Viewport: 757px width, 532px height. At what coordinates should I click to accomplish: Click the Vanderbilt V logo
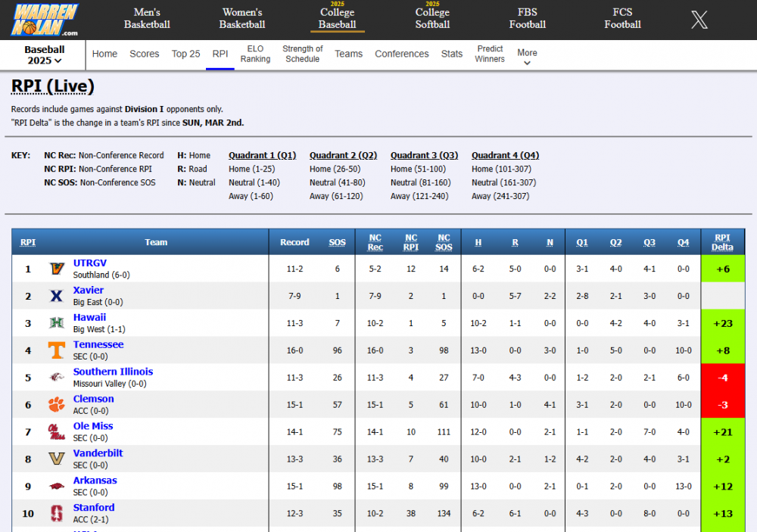tap(56, 459)
